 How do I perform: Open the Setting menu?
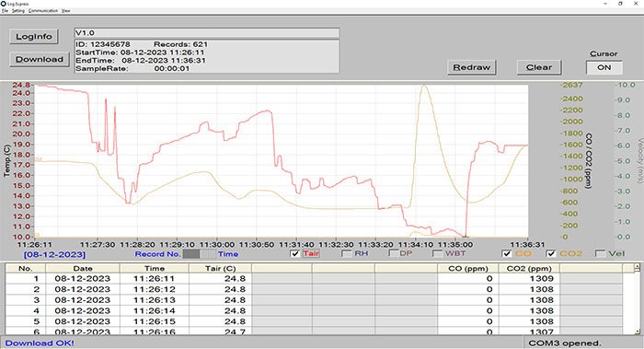pos(18,11)
